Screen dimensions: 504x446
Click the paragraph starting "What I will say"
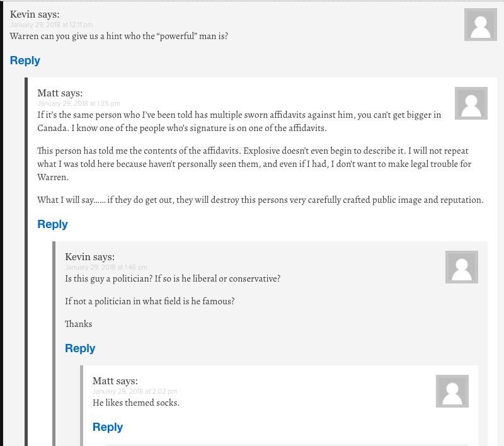[x=260, y=200]
